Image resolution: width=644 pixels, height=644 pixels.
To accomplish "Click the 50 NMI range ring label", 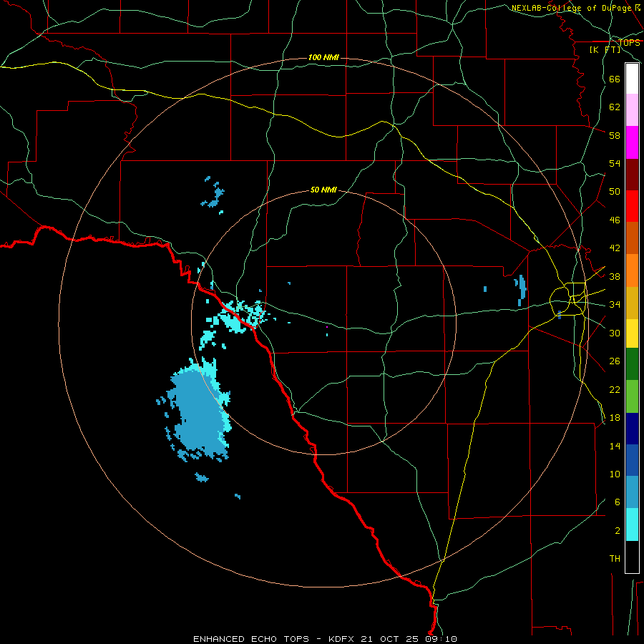I will 323,190.
